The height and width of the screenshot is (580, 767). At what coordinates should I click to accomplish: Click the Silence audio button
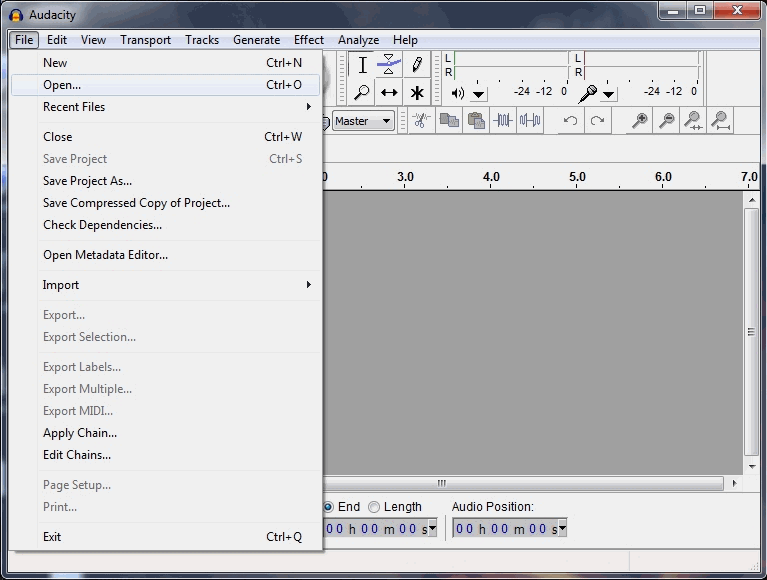530,121
